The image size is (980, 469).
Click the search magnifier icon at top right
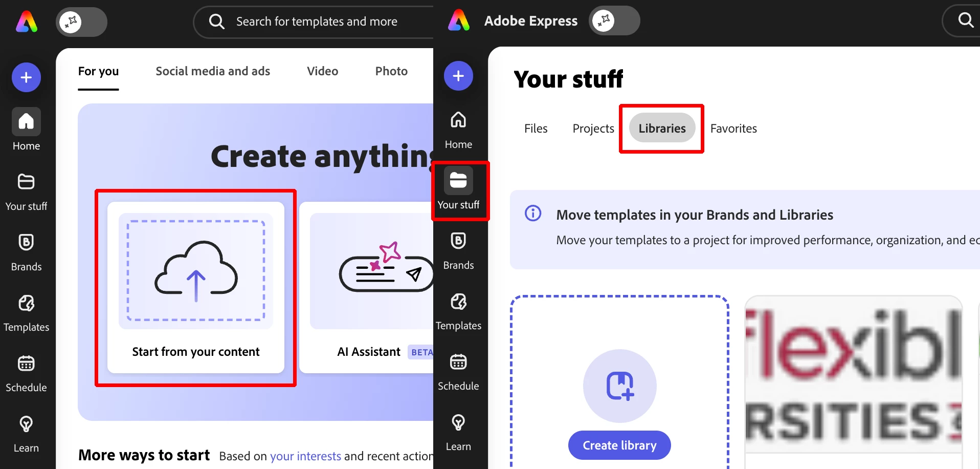coord(966,20)
